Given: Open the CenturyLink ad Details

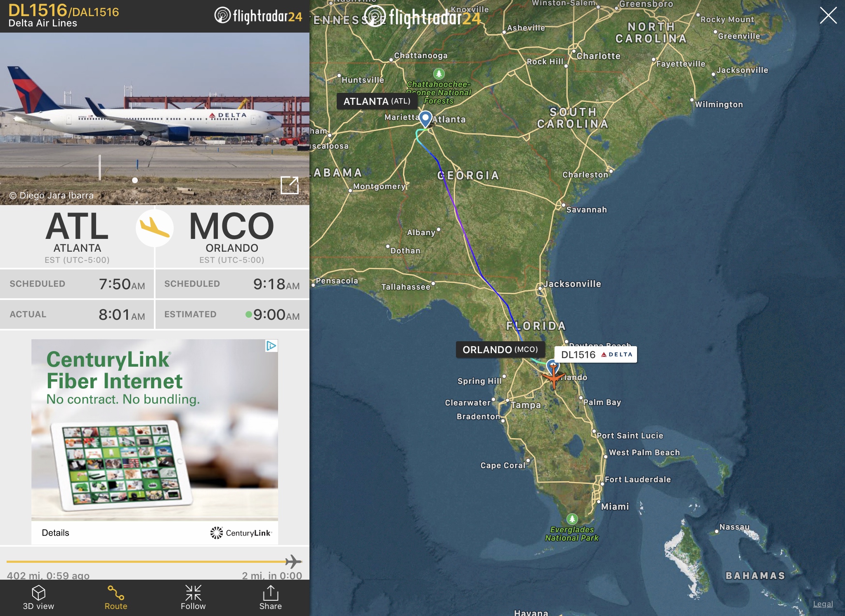Looking at the screenshot, I should click(x=55, y=533).
